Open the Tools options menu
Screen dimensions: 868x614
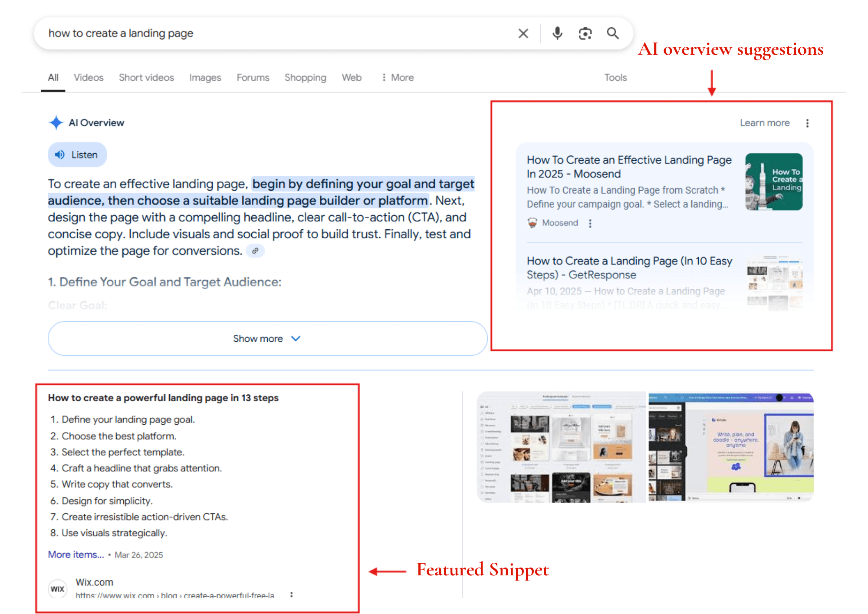point(615,78)
